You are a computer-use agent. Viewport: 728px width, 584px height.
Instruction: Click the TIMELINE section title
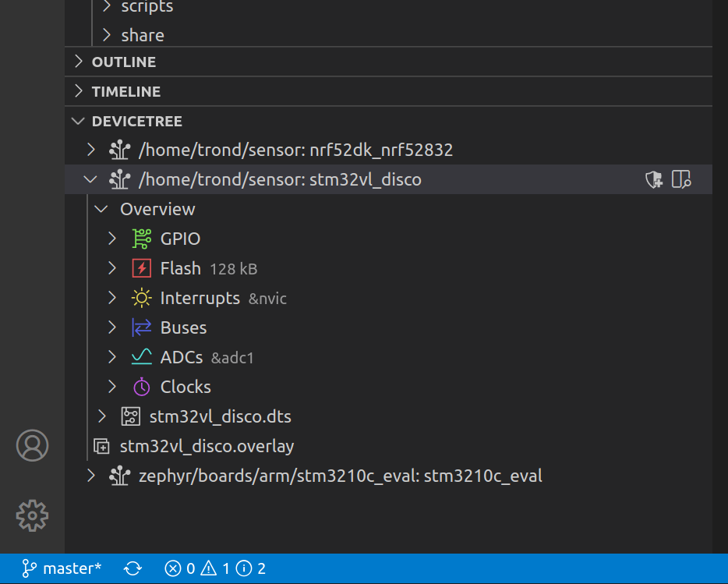[126, 91]
